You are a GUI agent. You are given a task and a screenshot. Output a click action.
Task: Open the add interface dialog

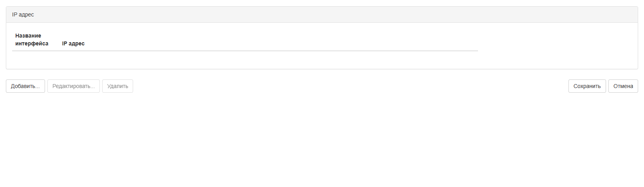25,86
